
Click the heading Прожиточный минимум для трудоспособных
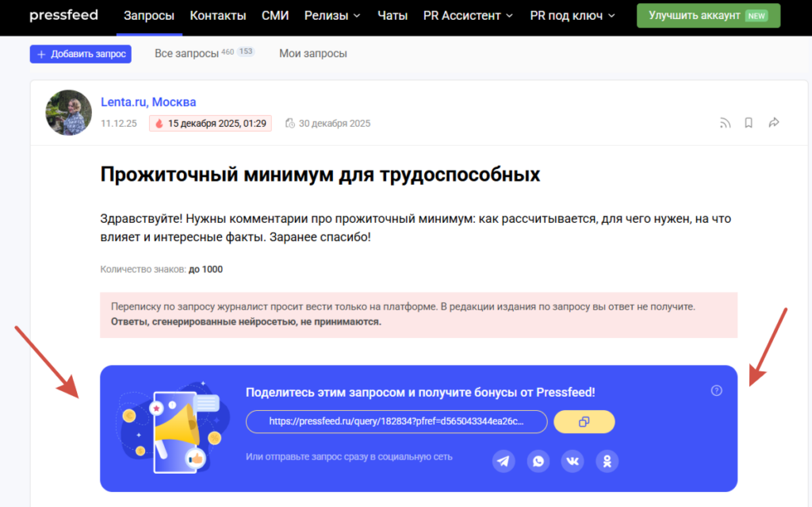point(320,175)
